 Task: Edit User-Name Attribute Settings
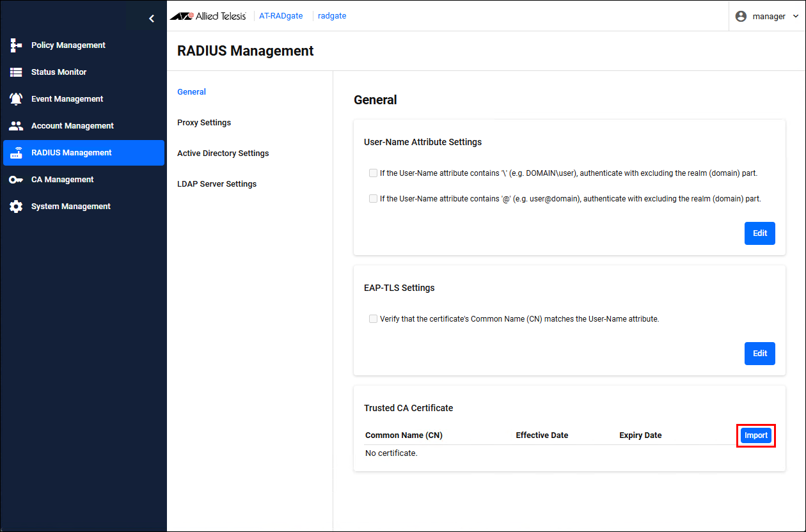click(x=760, y=233)
